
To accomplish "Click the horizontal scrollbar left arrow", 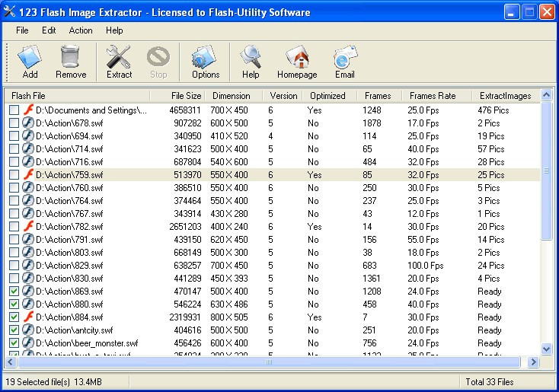I will point(11,362).
